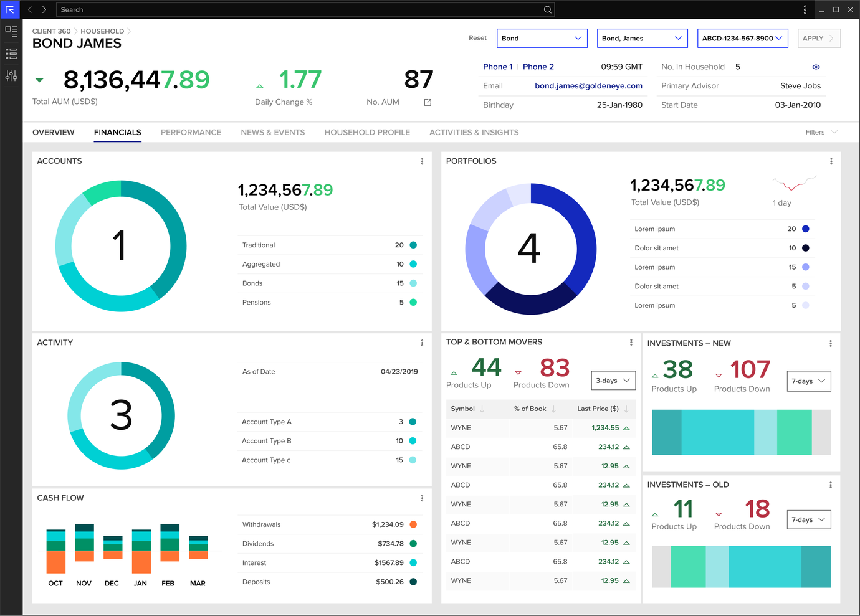The image size is (860, 616).
Task: Open the ABCD-1234-567-8900 account dropdown
Action: 743,38
